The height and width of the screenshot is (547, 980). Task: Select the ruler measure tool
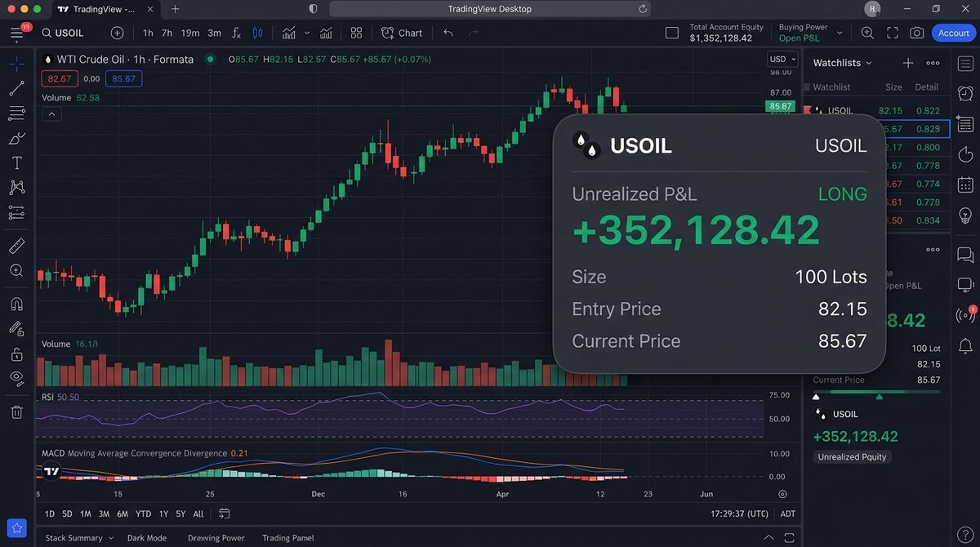16,245
